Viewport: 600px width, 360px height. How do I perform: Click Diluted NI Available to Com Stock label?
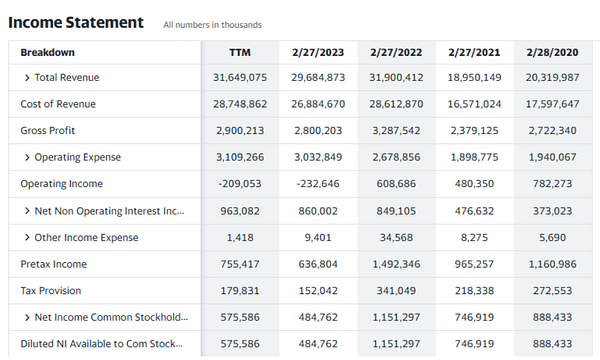click(101, 344)
